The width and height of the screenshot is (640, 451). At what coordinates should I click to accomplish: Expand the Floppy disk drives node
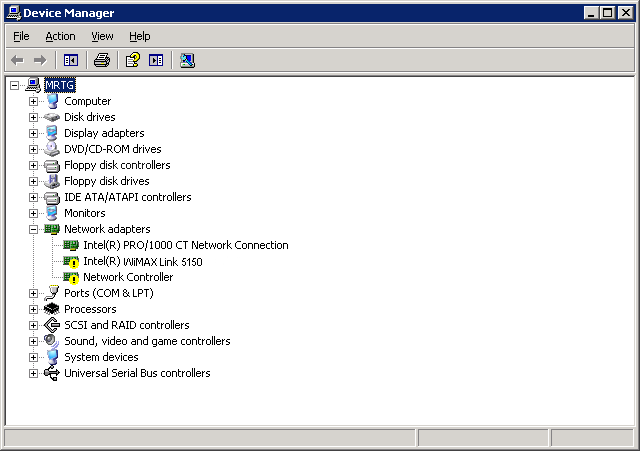(33, 181)
